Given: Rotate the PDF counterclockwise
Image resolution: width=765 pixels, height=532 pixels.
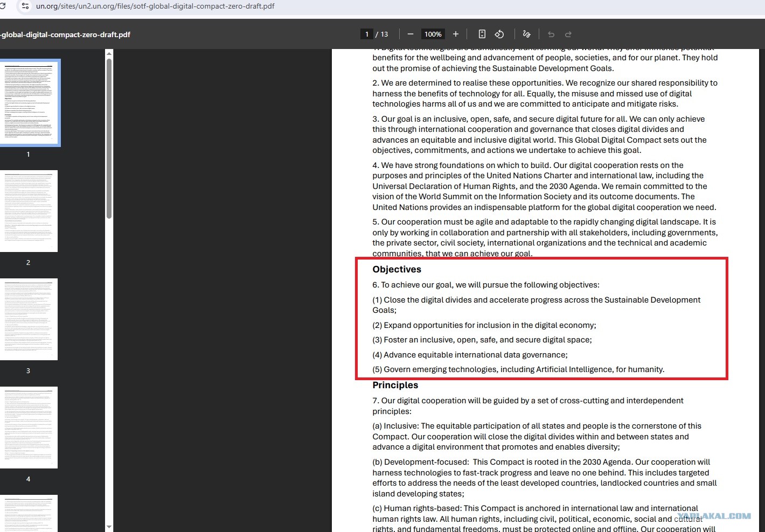Looking at the screenshot, I should 499,34.
